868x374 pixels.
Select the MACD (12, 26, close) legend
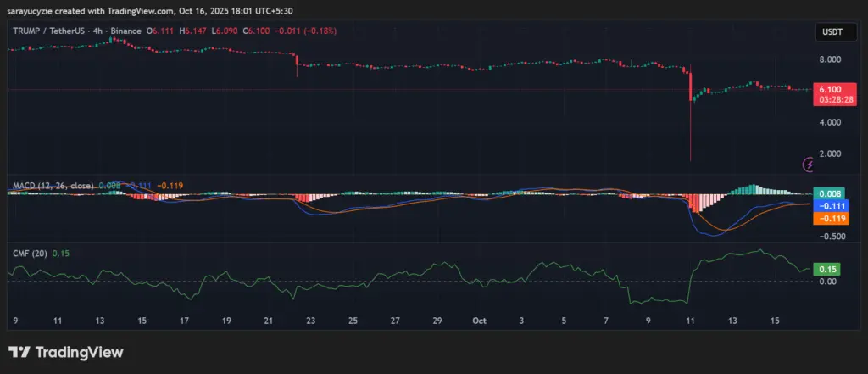(x=53, y=186)
